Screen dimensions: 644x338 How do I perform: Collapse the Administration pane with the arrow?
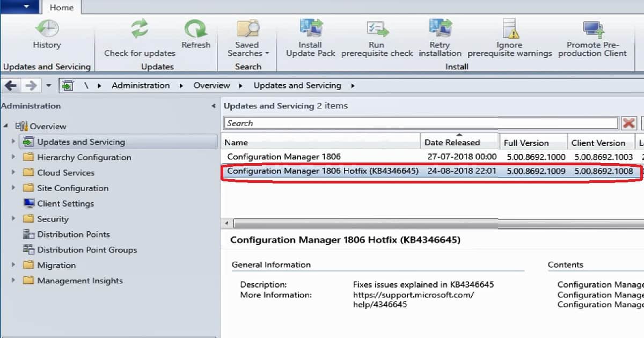pyautogui.click(x=214, y=106)
